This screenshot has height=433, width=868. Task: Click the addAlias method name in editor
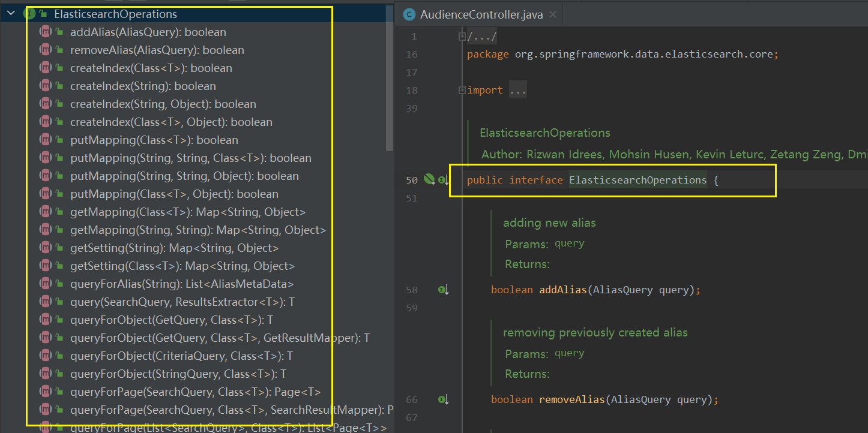(x=562, y=290)
